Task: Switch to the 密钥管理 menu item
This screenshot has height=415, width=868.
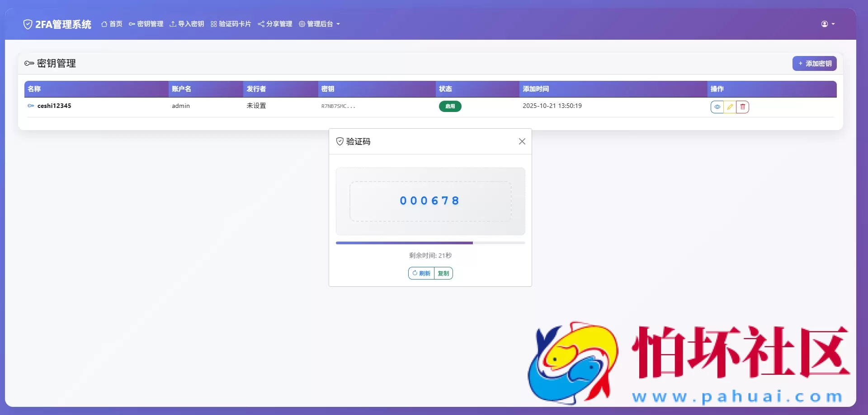Action: pyautogui.click(x=150, y=24)
